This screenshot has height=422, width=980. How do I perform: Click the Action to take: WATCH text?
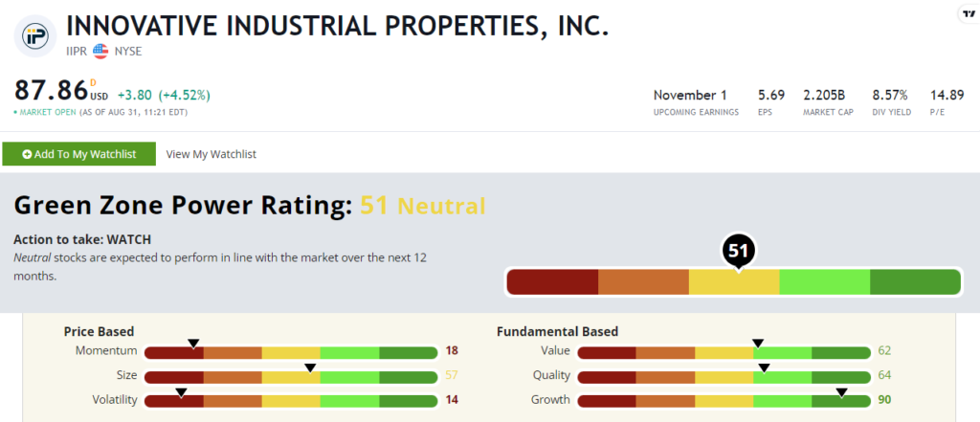point(82,239)
